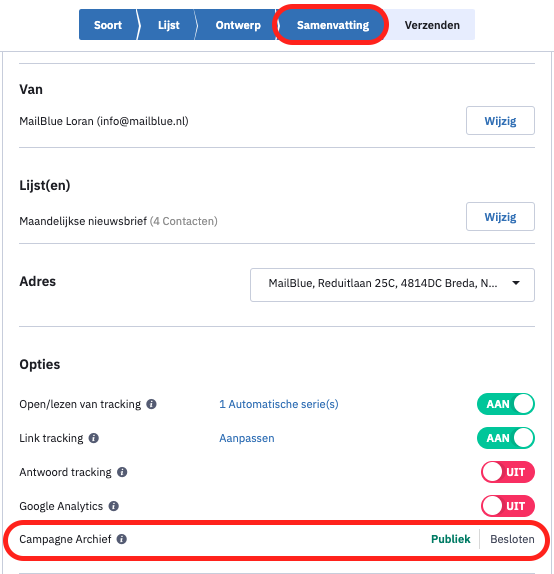The image size is (554, 574).
Task: Disable the Link tracking switch
Action: (506, 438)
